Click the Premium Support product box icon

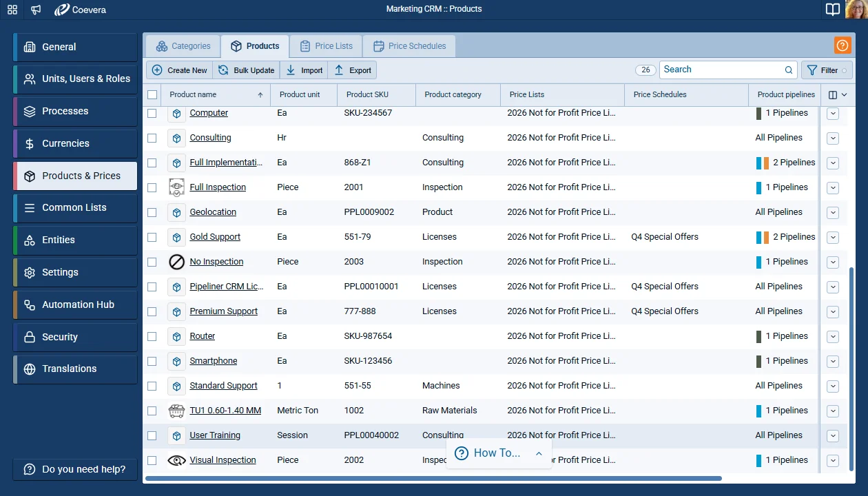(x=176, y=311)
